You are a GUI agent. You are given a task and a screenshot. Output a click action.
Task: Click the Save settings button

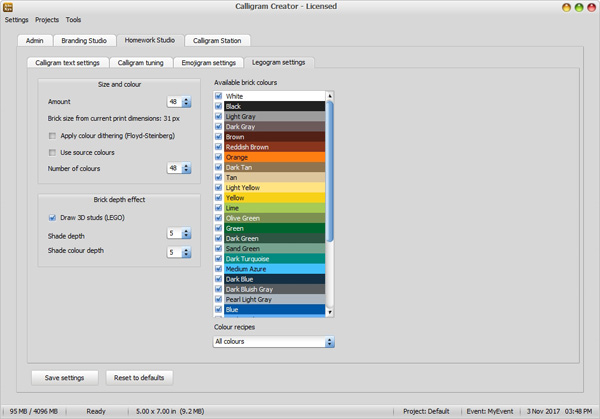tap(65, 378)
